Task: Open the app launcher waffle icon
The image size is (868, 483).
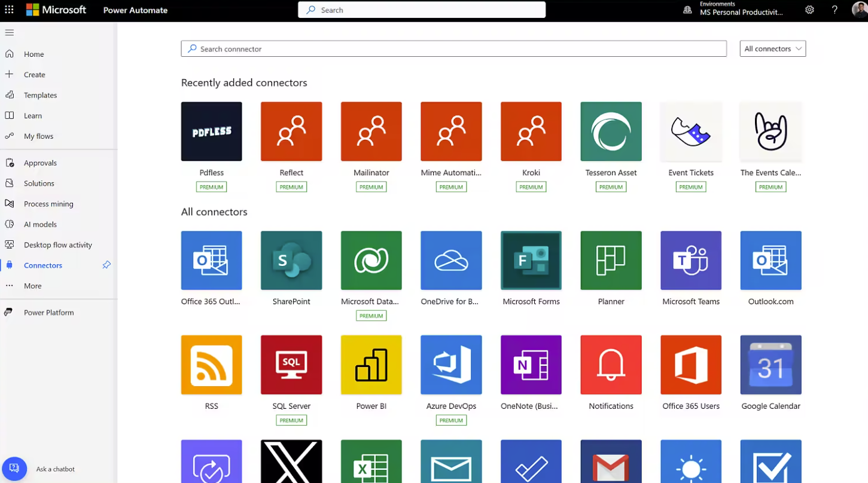Action: 9,10
